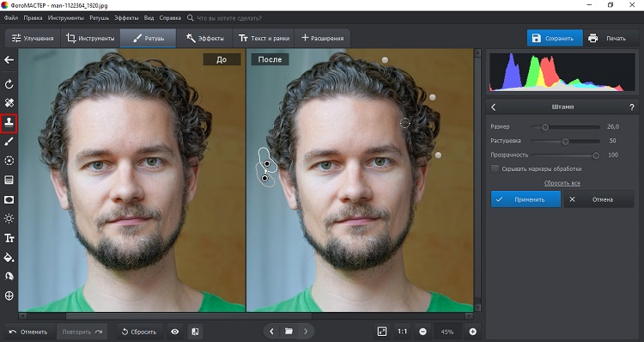
Task: Open the Файл menu
Action: pyautogui.click(x=11, y=18)
